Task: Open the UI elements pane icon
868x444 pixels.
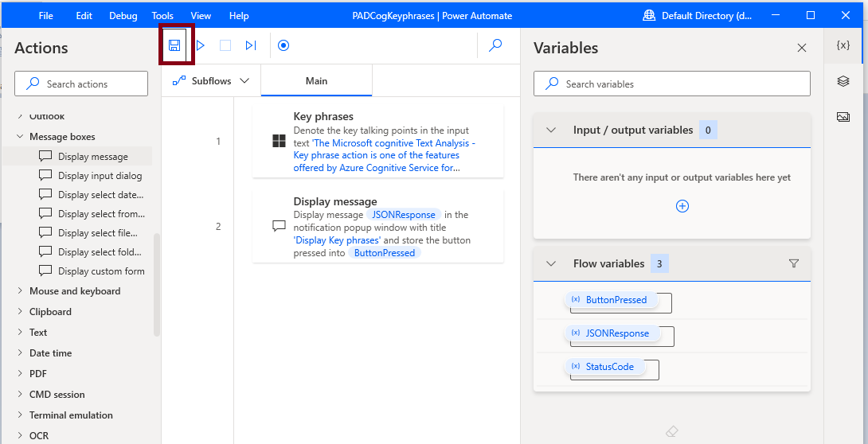Action: pos(843,81)
